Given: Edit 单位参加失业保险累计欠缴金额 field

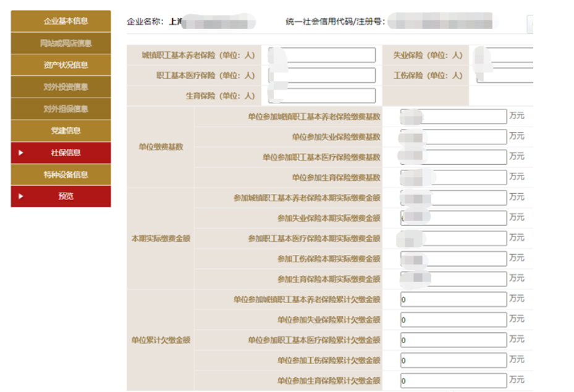Looking at the screenshot, I should click(454, 319).
